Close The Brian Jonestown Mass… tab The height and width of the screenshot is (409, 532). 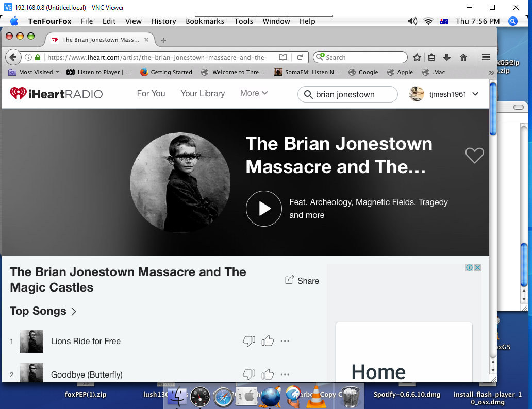tap(146, 40)
